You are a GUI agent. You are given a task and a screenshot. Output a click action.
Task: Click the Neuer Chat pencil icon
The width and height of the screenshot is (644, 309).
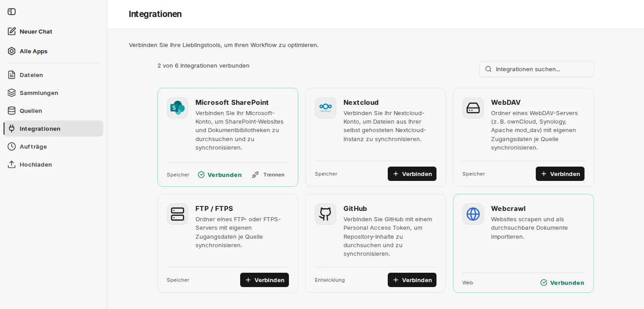(x=12, y=31)
